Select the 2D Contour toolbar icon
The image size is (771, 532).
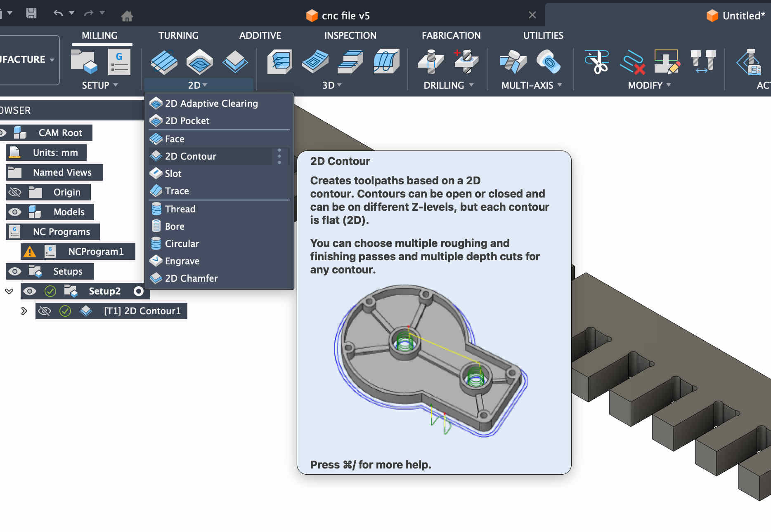[x=235, y=62]
